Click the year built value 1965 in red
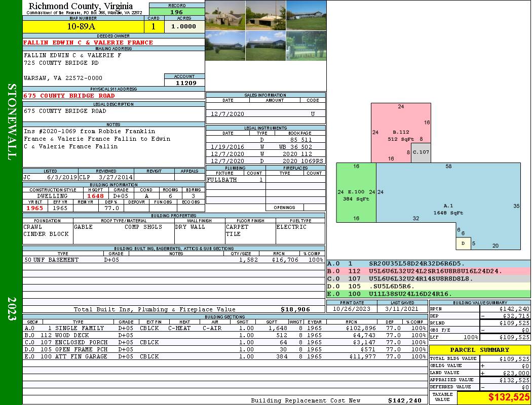This screenshot has width=532, height=405. [34, 208]
